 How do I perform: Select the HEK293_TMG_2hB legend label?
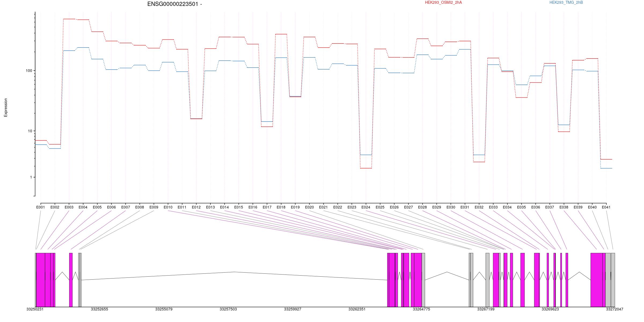coord(566,2)
